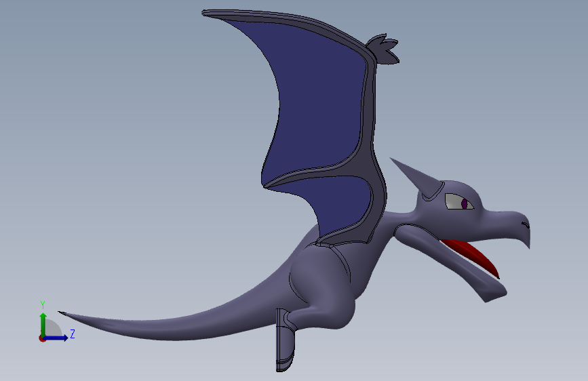Click the green Y axis of the triad
Viewport: 588px width, 381px height.
(x=43, y=324)
